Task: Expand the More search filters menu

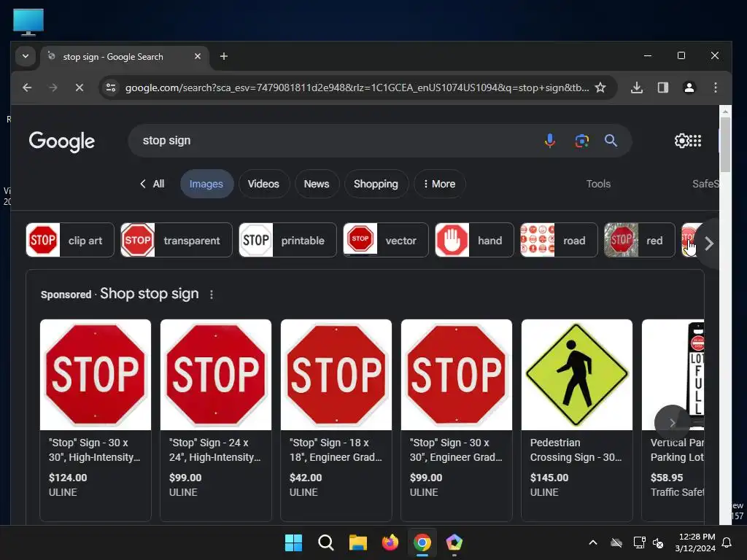Action: [x=439, y=184]
